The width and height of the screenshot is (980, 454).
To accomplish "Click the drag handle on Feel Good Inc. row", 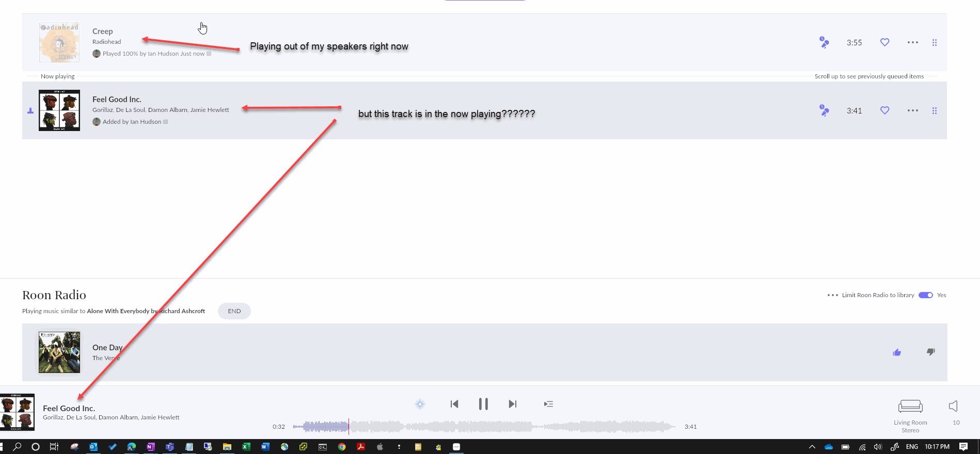I will click(934, 110).
